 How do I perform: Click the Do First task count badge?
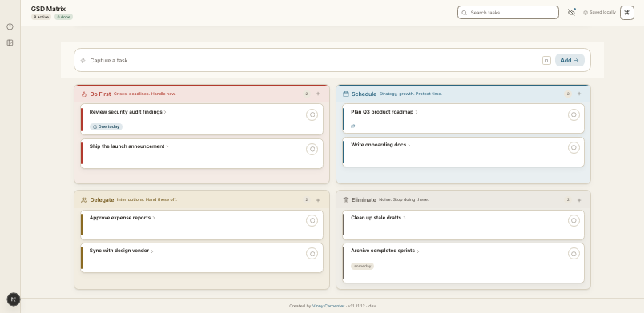pyautogui.click(x=307, y=94)
